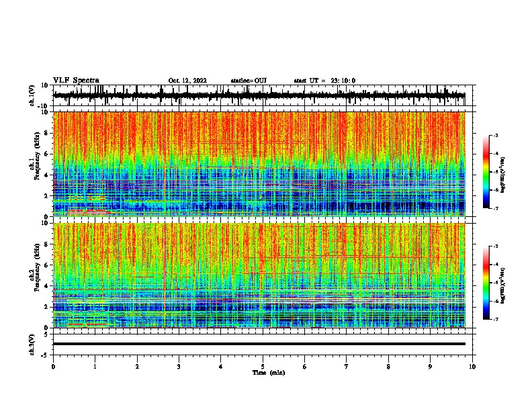The width and height of the screenshot is (532, 411).
Task: Select the ch.1 "Frequency (kHz)" axis label
Action: click(x=38, y=156)
